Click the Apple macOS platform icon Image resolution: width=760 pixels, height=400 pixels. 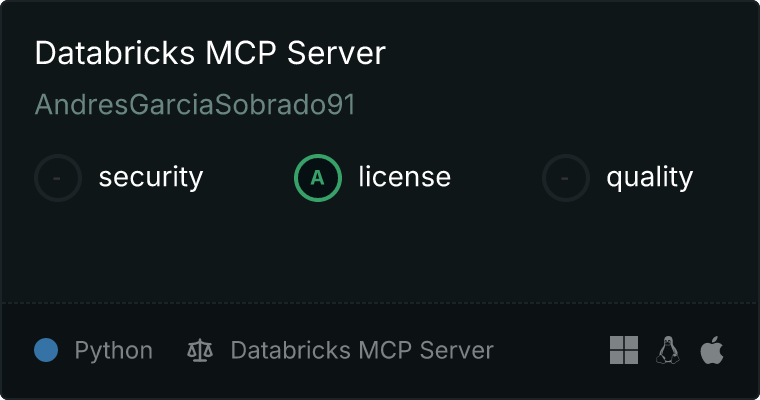click(x=712, y=350)
